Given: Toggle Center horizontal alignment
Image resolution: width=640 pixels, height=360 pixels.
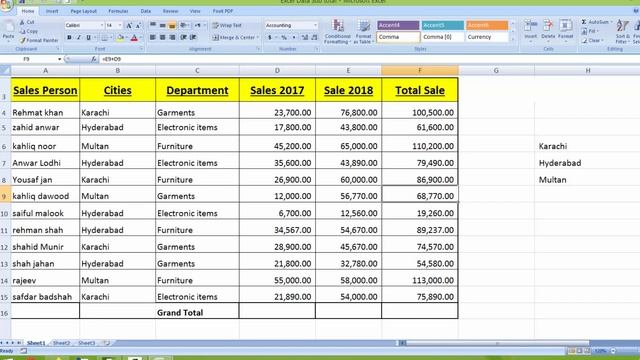Looking at the screenshot, I should [162, 37].
